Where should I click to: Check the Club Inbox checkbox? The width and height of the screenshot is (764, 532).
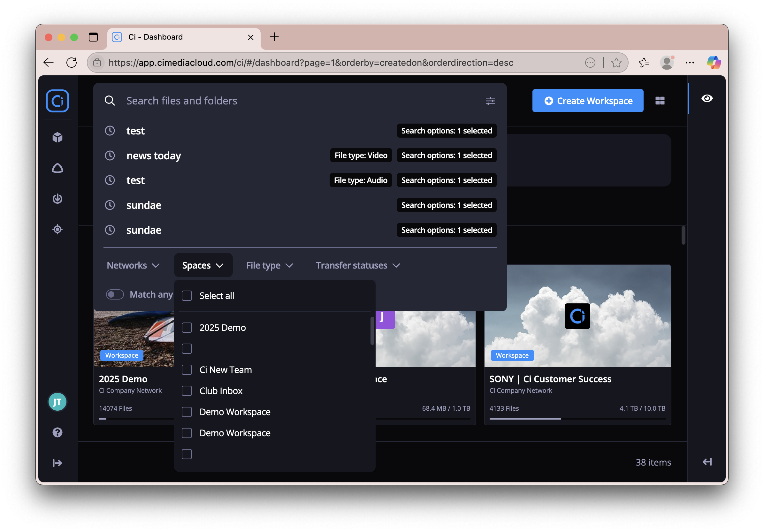(187, 391)
